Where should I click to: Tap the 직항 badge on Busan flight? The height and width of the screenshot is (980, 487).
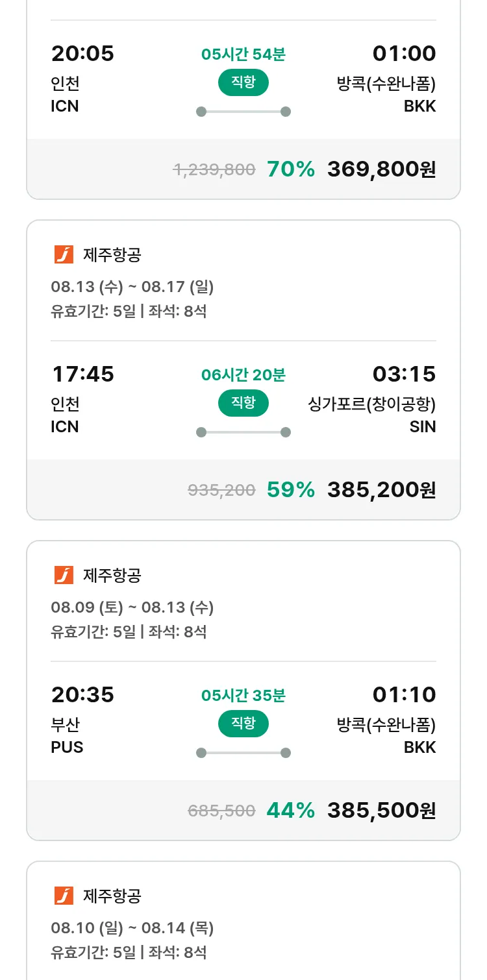pos(243,724)
